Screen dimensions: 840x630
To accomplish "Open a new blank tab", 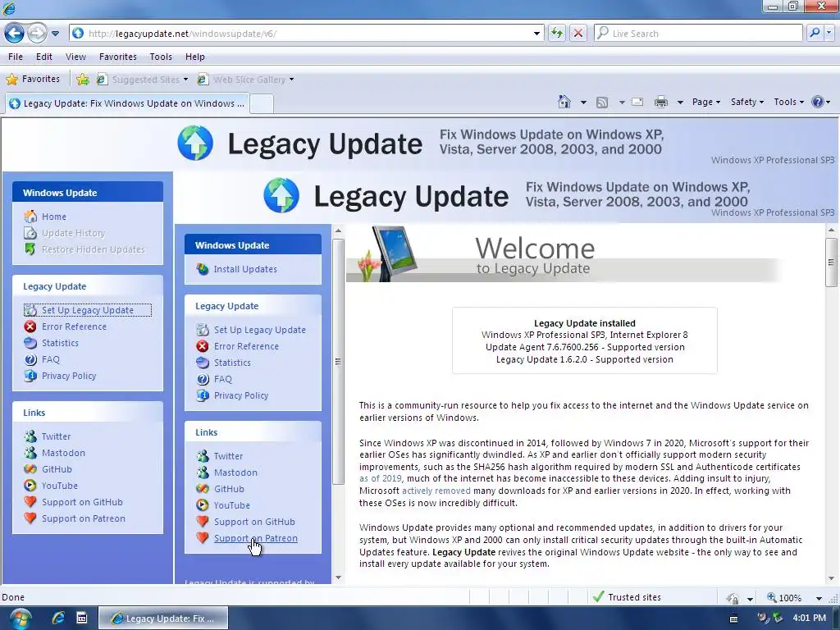I will (x=262, y=103).
